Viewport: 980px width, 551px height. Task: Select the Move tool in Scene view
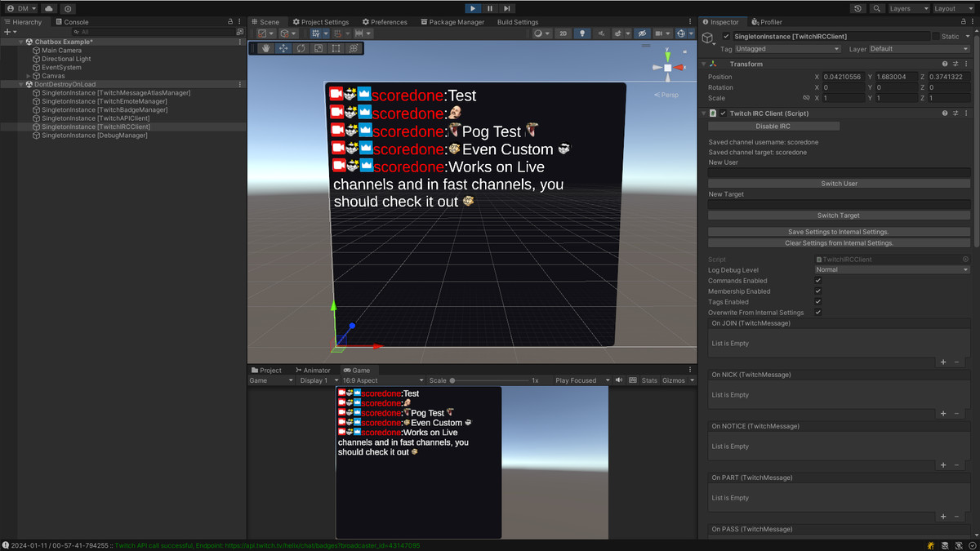(283, 48)
